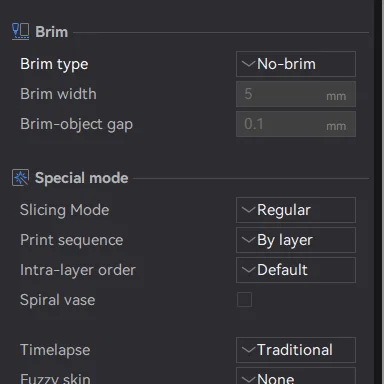Open the Brim type dropdown
Image resolution: width=384 pixels, height=384 pixels.
pos(296,64)
